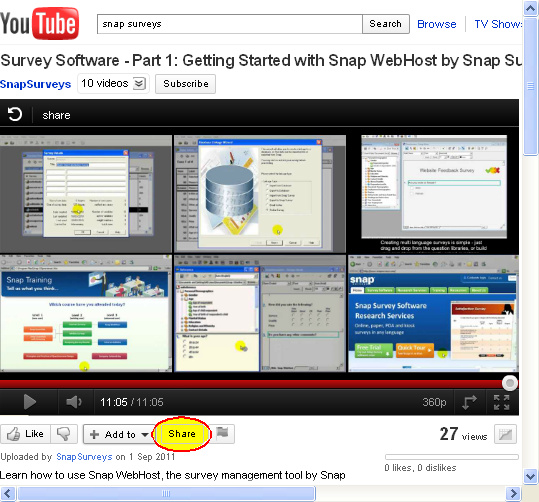Viewport: 539px width, 502px height.
Task: Click the scroll up arrow on the vertical scrollbar
Action: tap(531, 8)
